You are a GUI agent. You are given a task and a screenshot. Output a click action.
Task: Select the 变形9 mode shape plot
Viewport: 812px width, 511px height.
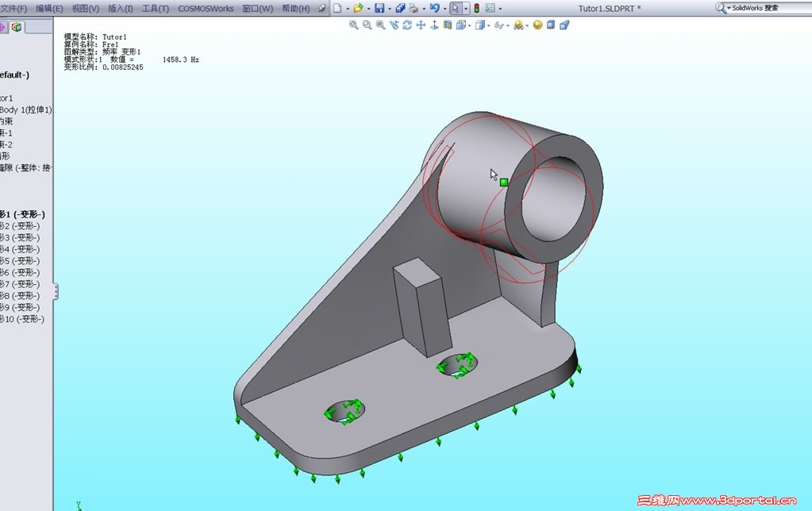point(20,308)
